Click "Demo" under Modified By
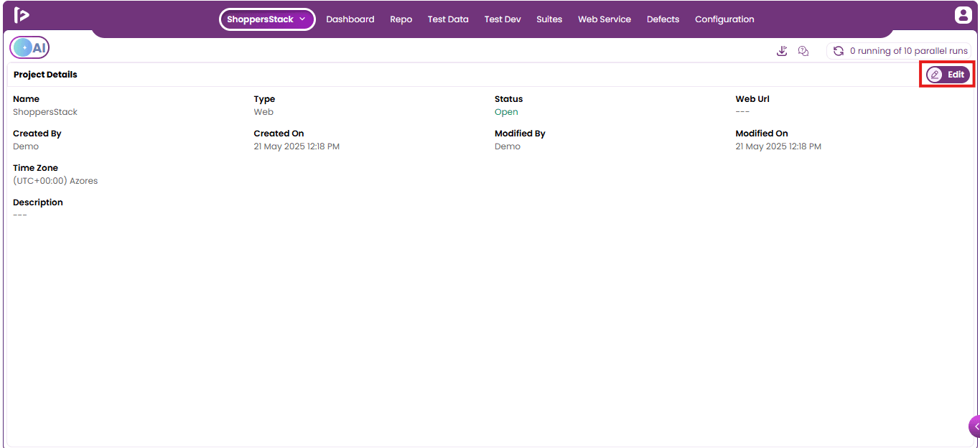The height and width of the screenshot is (448, 980). coord(508,146)
